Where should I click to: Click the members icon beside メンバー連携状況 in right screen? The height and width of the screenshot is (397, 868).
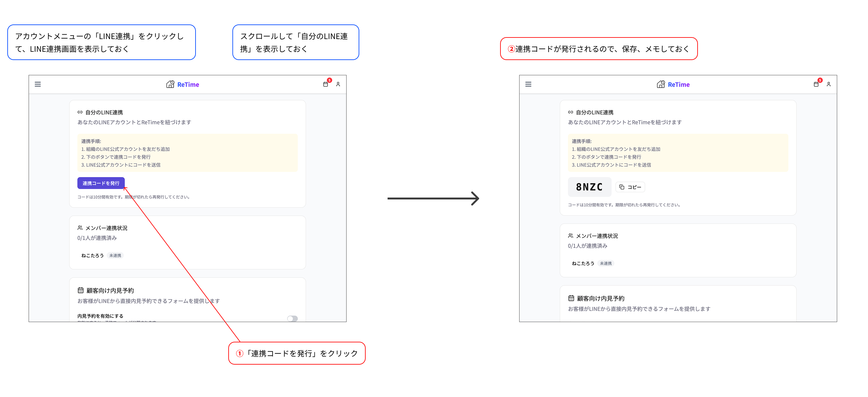click(570, 235)
